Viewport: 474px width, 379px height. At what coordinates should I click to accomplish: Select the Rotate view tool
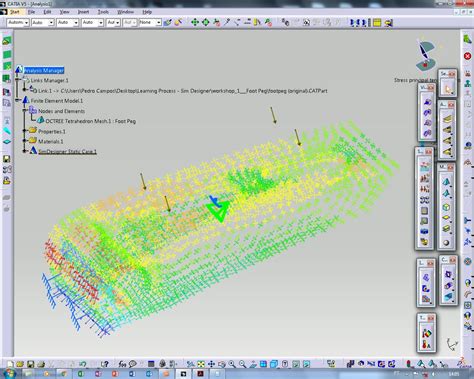pos(222,364)
